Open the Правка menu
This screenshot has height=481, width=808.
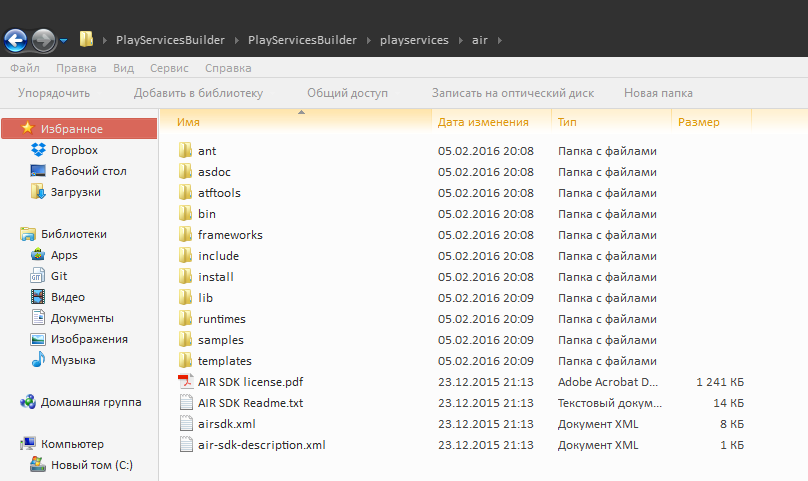76,68
